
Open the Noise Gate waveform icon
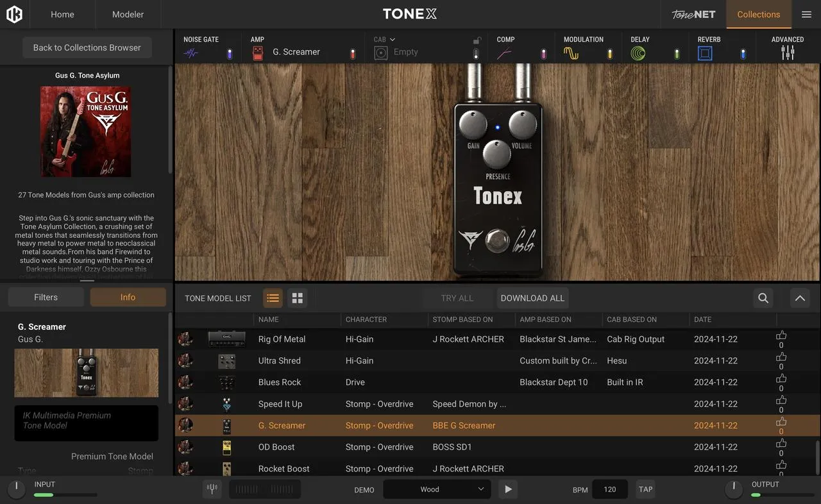pyautogui.click(x=191, y=53)
